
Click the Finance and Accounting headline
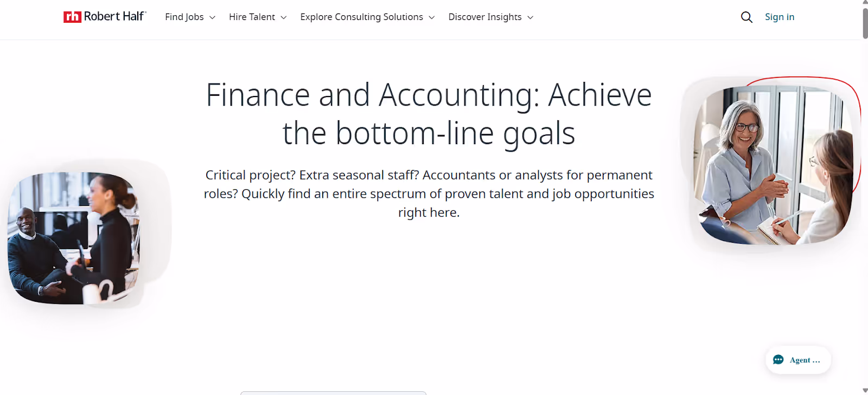tap(429, 114)
